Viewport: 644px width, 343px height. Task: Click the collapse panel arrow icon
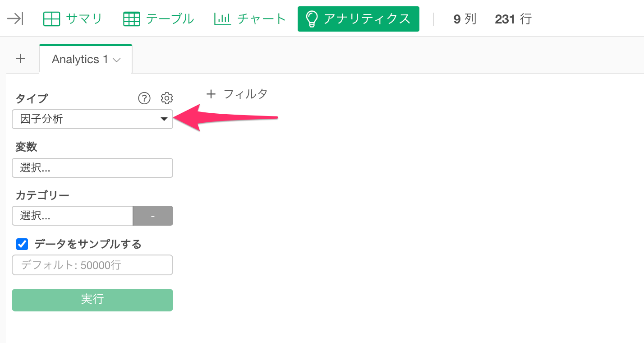(15, 19)
